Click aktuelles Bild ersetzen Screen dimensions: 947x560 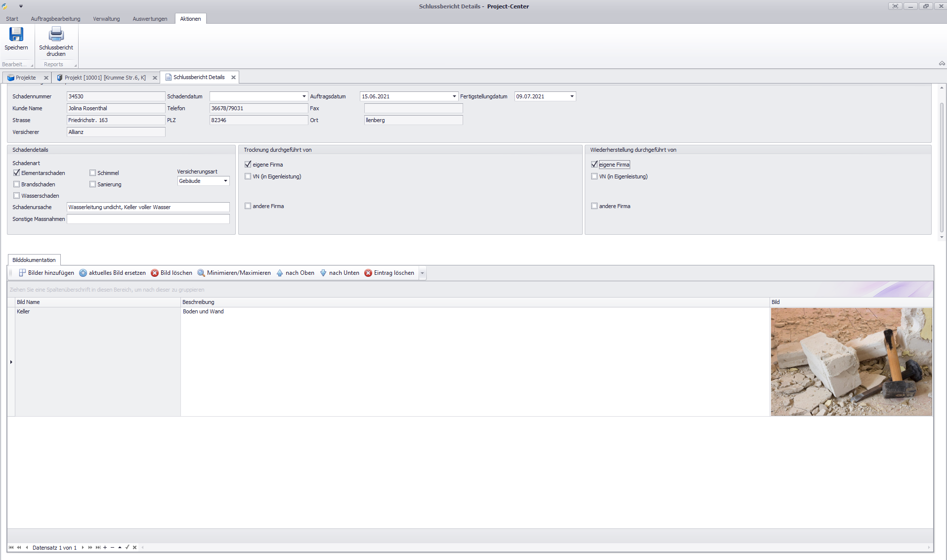113,273
